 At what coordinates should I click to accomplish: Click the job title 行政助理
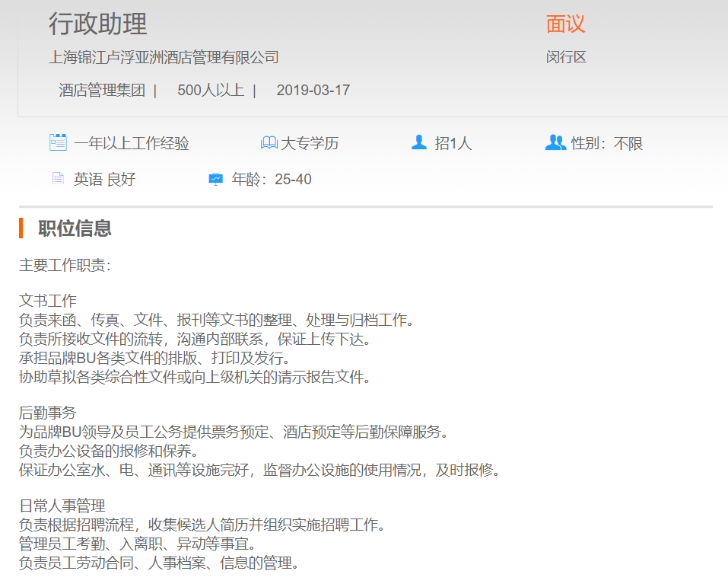(x=98, y=24)
